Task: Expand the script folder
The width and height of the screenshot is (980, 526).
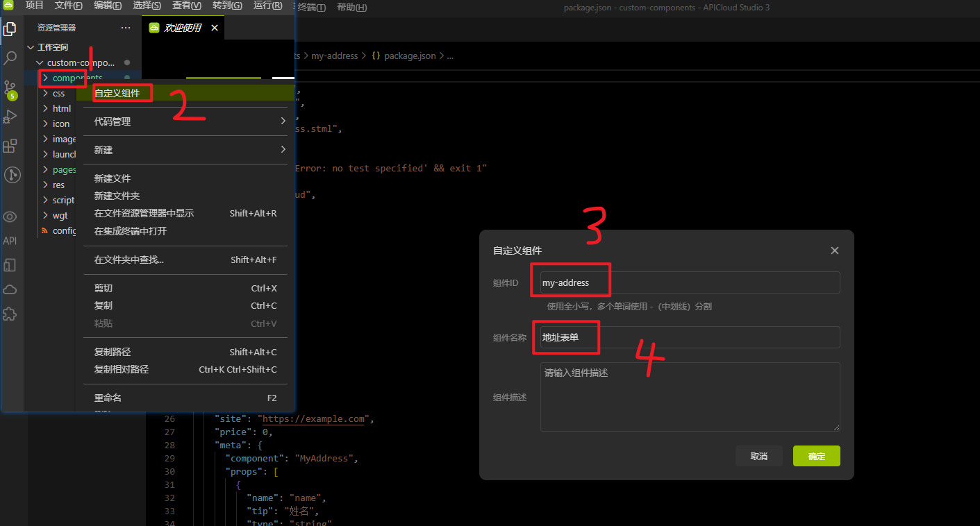Action: (x=45, y=200)
